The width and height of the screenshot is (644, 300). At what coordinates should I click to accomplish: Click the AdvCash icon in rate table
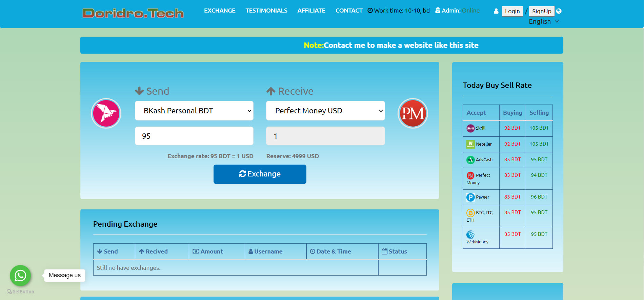[x=470, y=160]
